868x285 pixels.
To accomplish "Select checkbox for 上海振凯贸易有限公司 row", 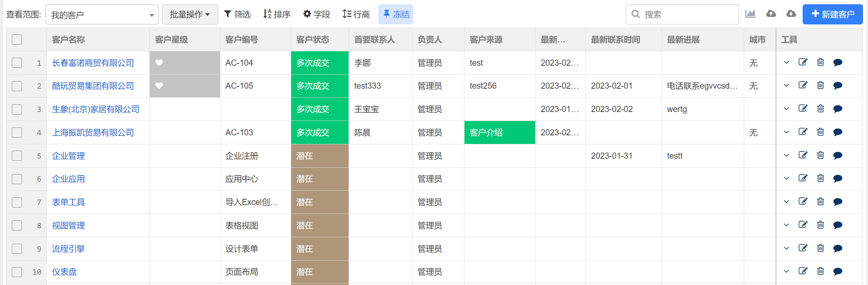I will (x=17, y=132).
